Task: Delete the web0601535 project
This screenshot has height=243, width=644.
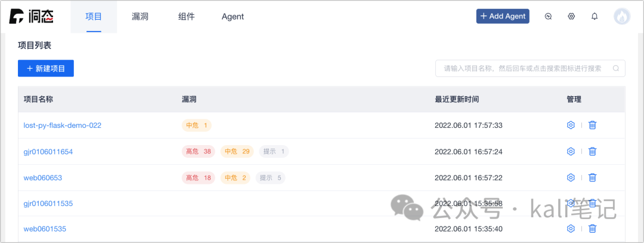Action: coord(592,229)
